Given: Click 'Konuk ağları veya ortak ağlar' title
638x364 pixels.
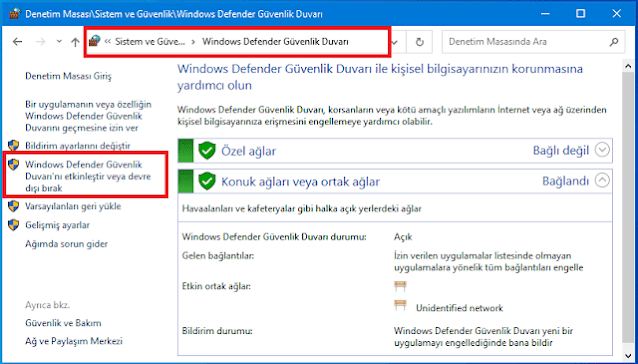Looking at the screenshot, I should [x=300, y=181].
